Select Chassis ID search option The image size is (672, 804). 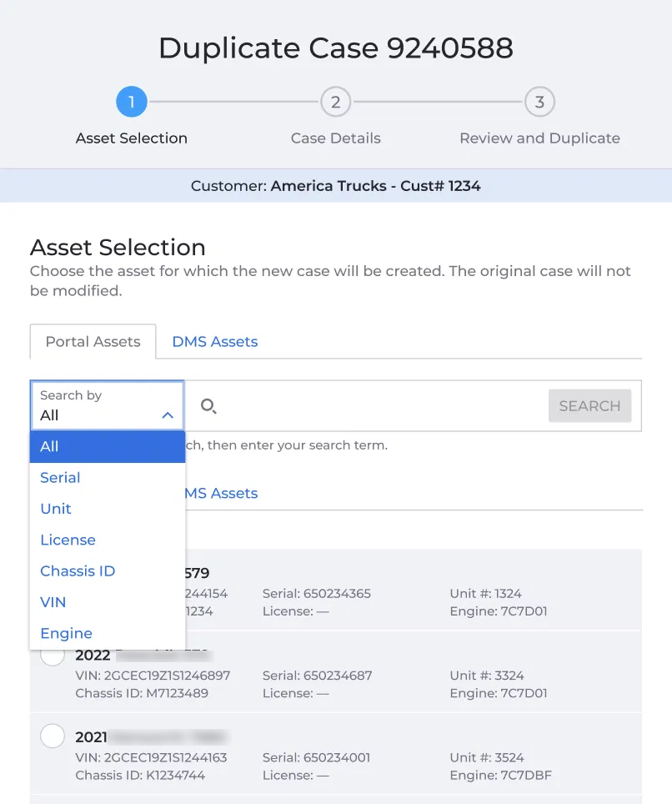point(108,571)
